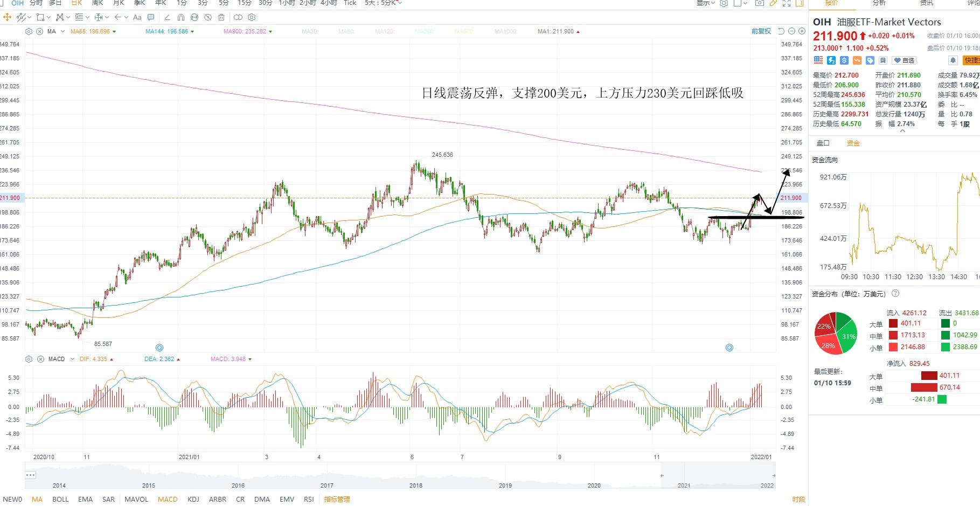The image size is (980, 506).
Task: Select the RSI indicator
Action: click(x=309, y=500)
